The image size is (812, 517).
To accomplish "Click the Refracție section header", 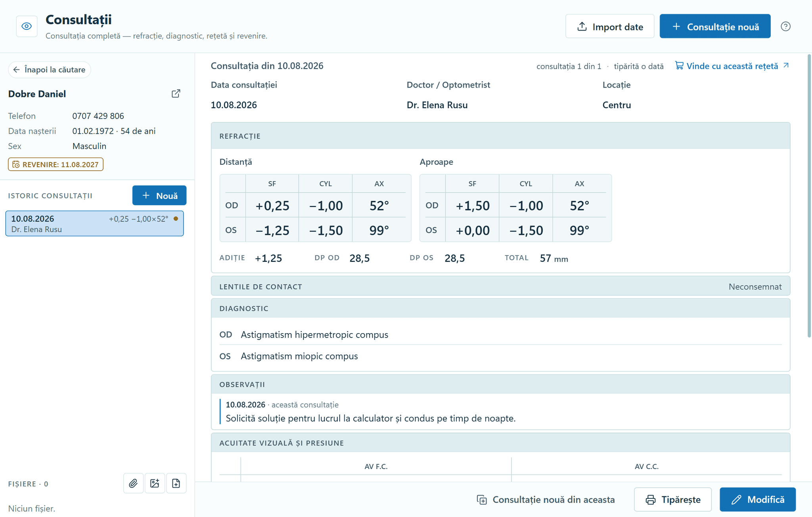I will pos(500,136).
